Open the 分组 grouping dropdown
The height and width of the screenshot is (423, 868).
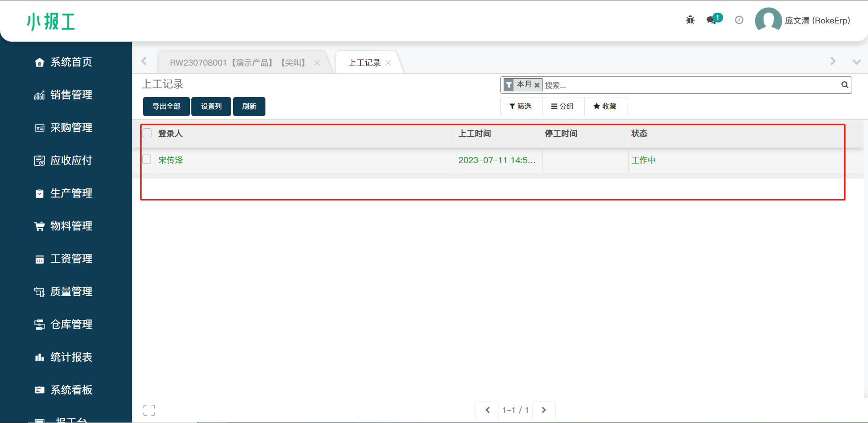point(562,106)
